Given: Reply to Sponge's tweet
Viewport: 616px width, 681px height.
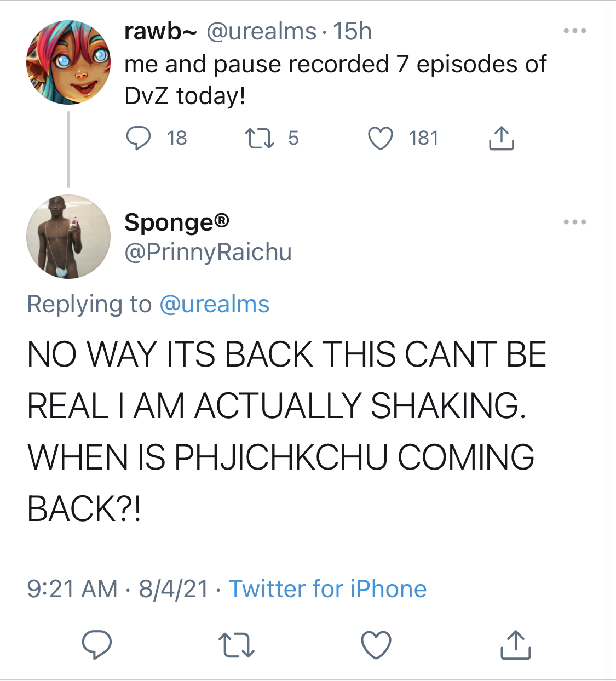Looking at the screenshot, I should (97, 644).
